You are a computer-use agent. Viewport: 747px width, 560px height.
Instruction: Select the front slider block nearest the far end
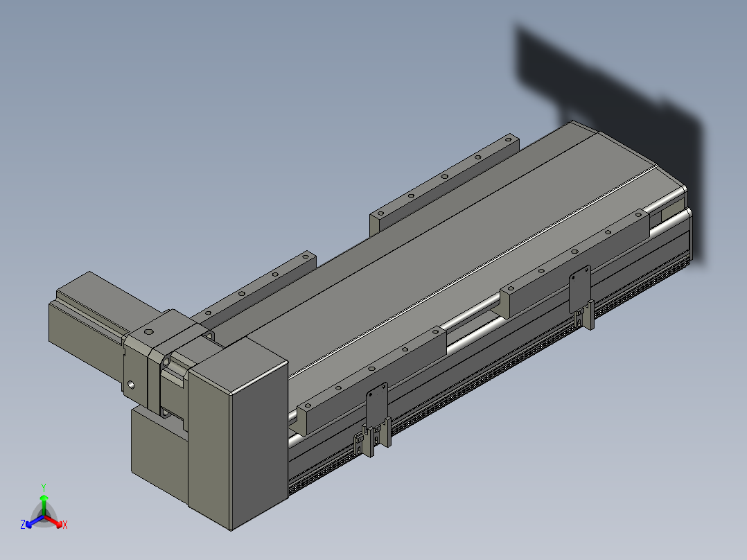coord(574,263)
